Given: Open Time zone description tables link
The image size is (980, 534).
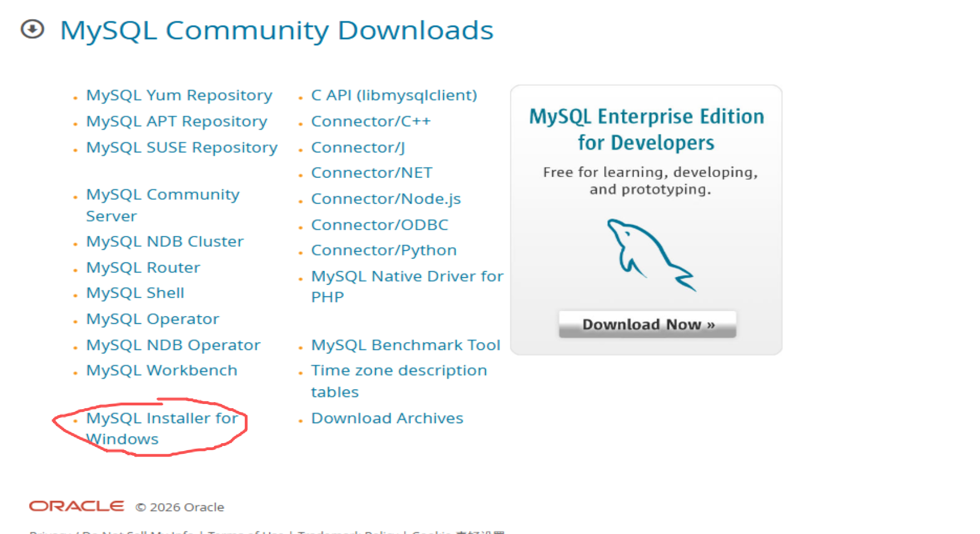Looking at the screenshot, I should pos(399,381).
